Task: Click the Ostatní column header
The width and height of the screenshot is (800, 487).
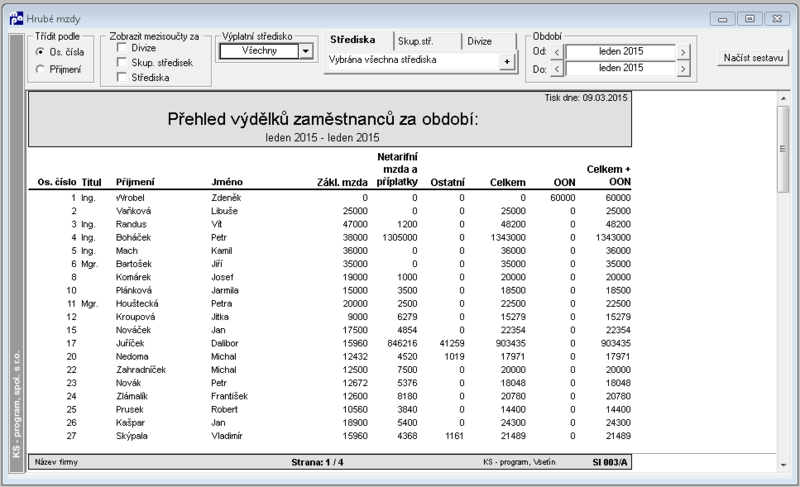Action: click(447, 182)
